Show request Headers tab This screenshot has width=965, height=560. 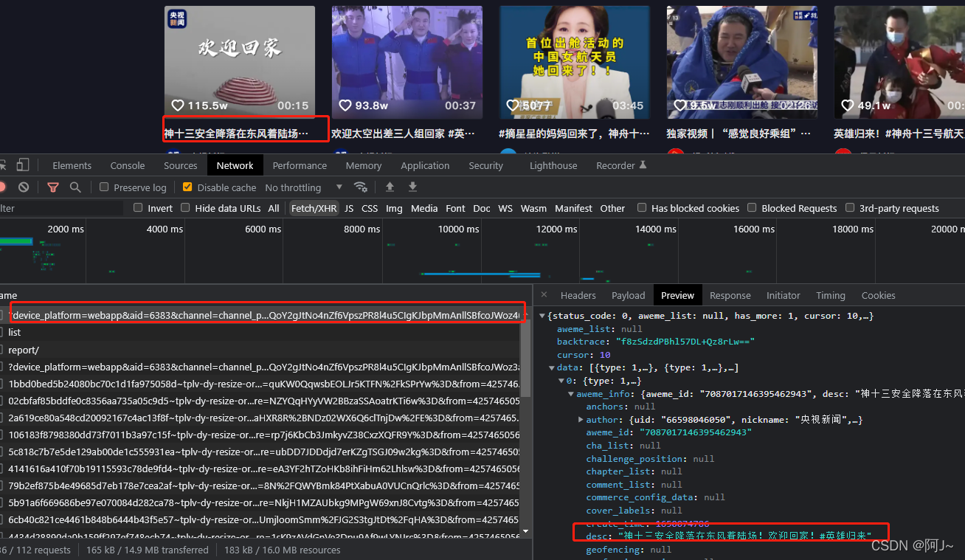578,295
